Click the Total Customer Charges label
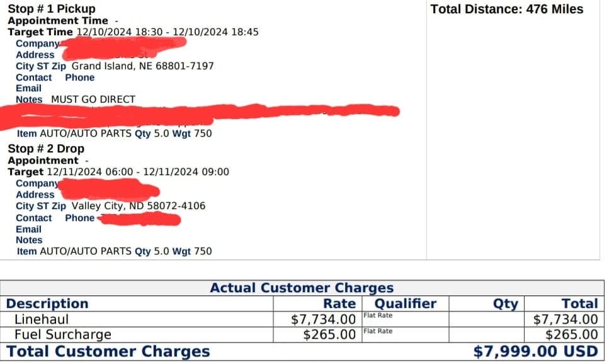Viewport: 607px width, 364px height. 108,351
